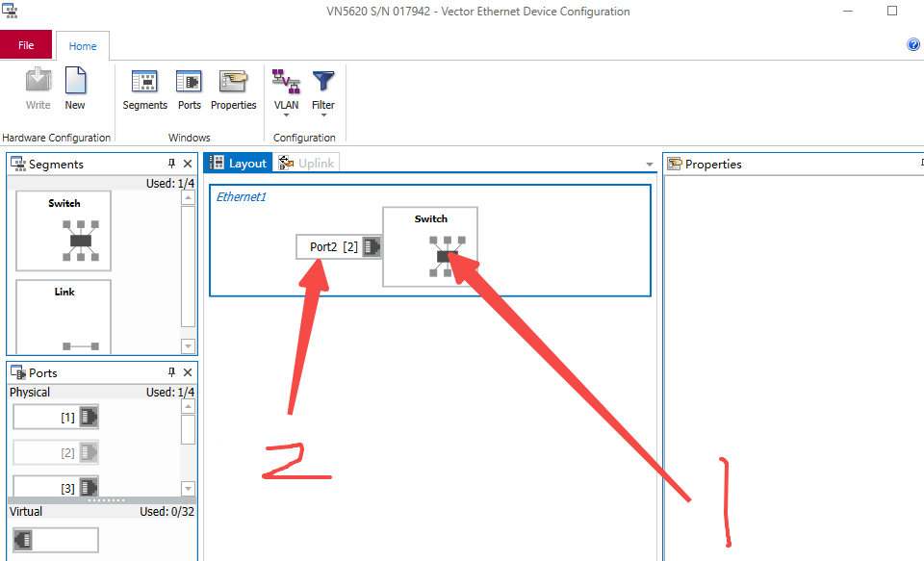Switch to the Layout tab
The width and height of the screenshot is (924, 561).
pos(238,164)
